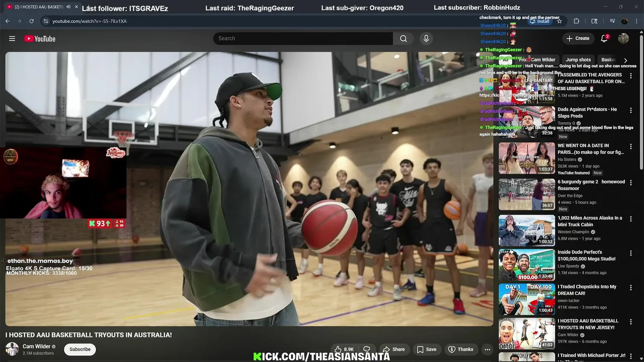Open options for '1,002 Miles Across Alaska' video

(631, 219)
